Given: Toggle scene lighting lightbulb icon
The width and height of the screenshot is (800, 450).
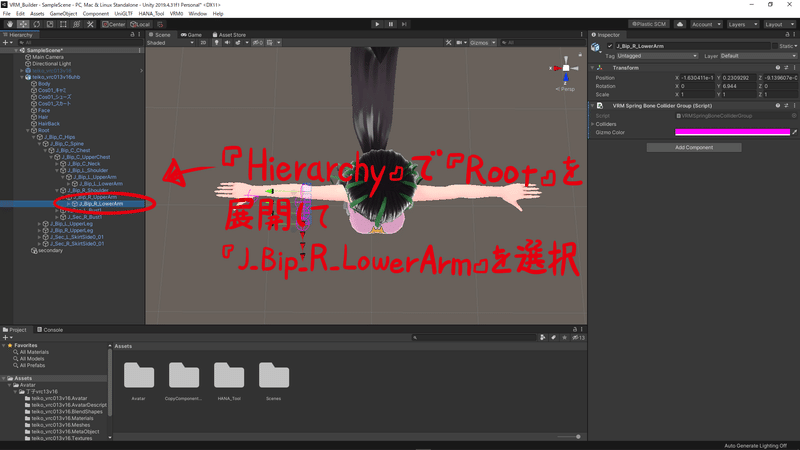Looking at the screenshot, I should click(216, 43).
